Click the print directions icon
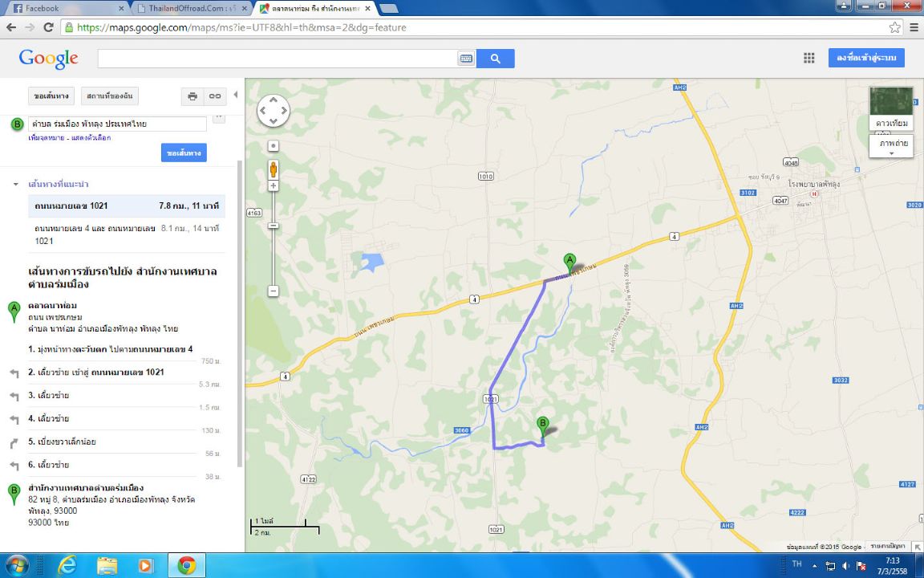Screen dimensions: 924x578 pyautogui.click(x=192, y=96)
